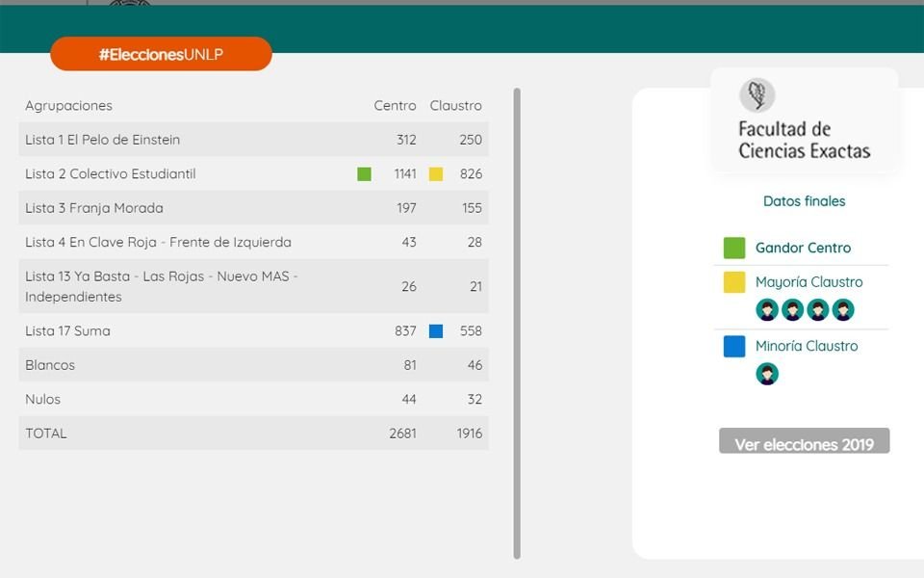This screenshot has height=578, width=924.
Task: Select row Lista 13 Ya Basta
Action: (x=253, y=287)
